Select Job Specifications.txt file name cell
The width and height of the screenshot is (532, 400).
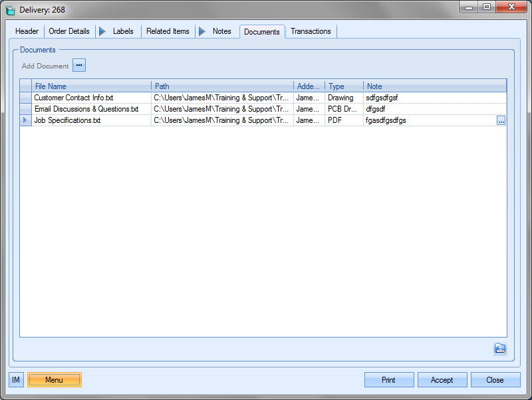tap(91, 120)
